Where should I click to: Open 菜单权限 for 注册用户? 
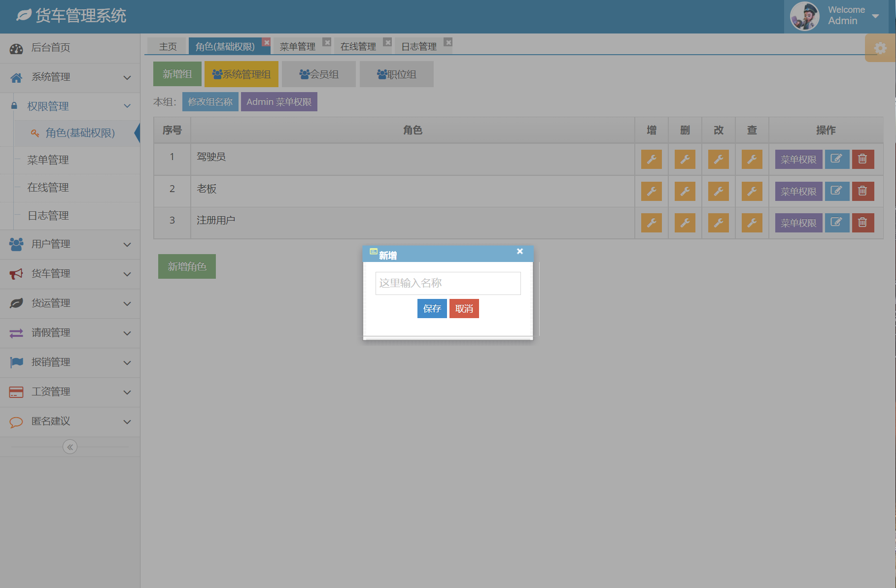click(798, 223)
